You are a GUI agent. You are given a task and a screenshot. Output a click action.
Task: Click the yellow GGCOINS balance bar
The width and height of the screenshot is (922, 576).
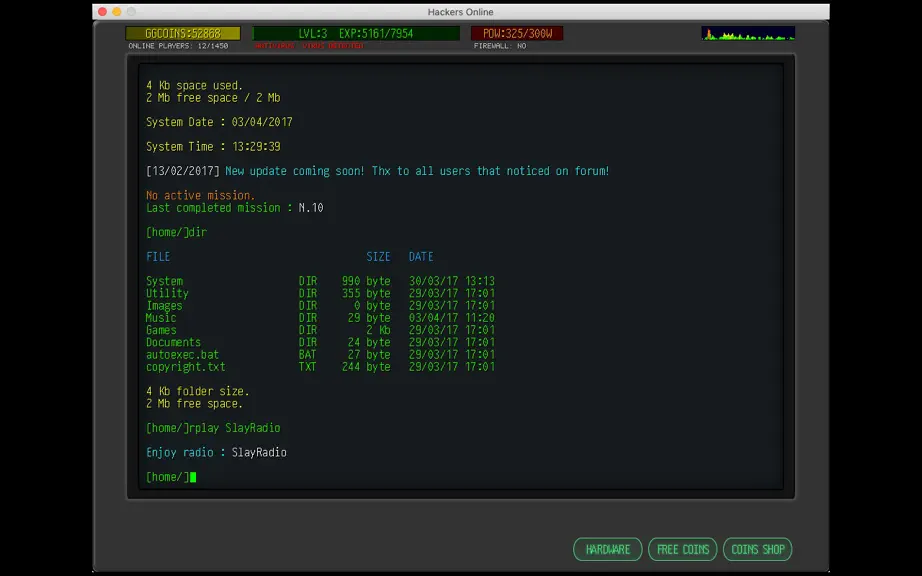183,34
